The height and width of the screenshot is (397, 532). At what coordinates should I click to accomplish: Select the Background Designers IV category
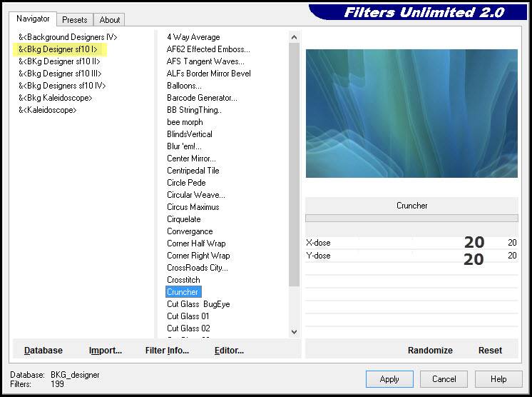(x=68, y=37)
